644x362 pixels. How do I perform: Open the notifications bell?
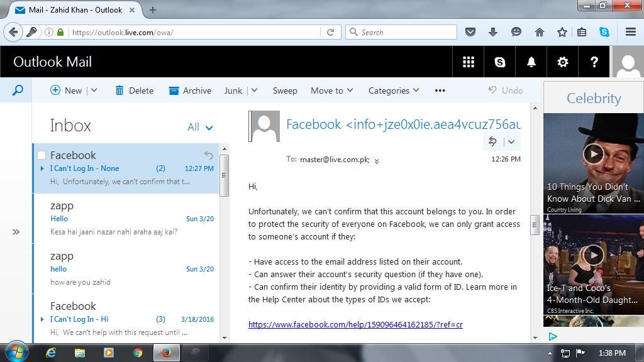click(x=531, y=62)
